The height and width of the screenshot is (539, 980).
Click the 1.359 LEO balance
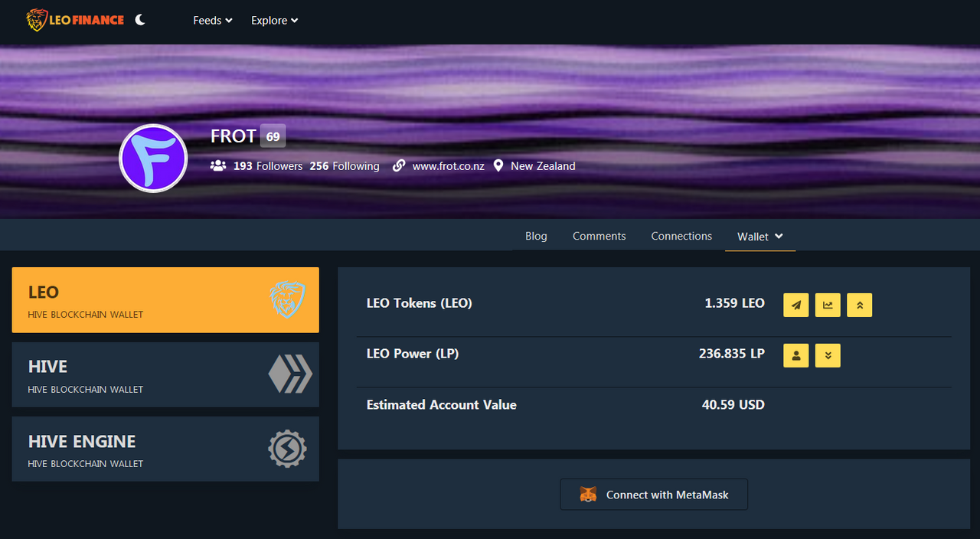[734, 303]
